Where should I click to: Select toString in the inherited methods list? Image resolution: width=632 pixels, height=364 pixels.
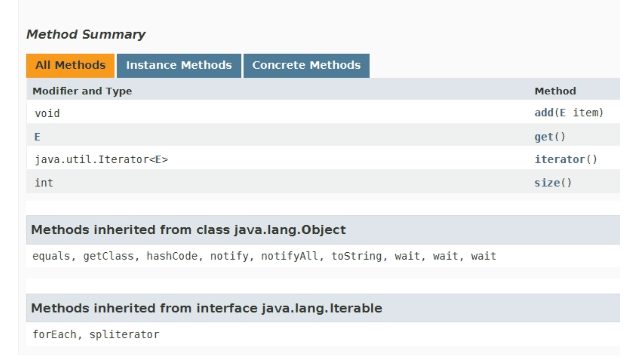(356, 256)
